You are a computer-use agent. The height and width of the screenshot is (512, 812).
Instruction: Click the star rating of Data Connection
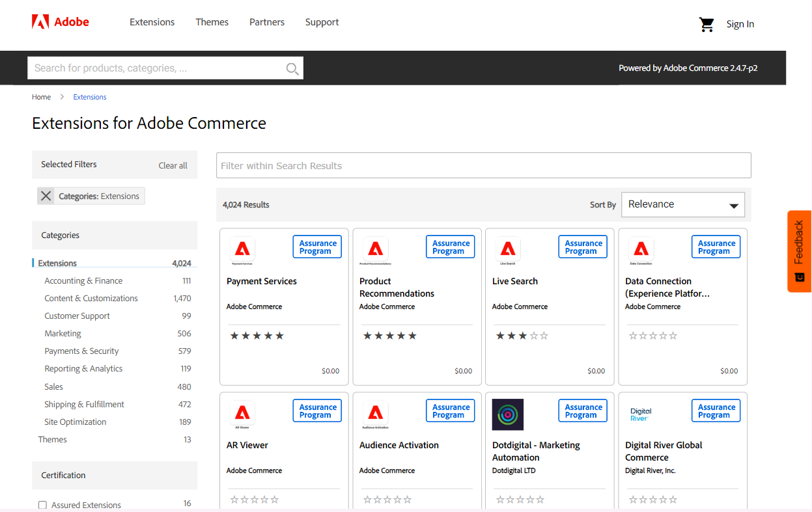click(x=653, y=336)
